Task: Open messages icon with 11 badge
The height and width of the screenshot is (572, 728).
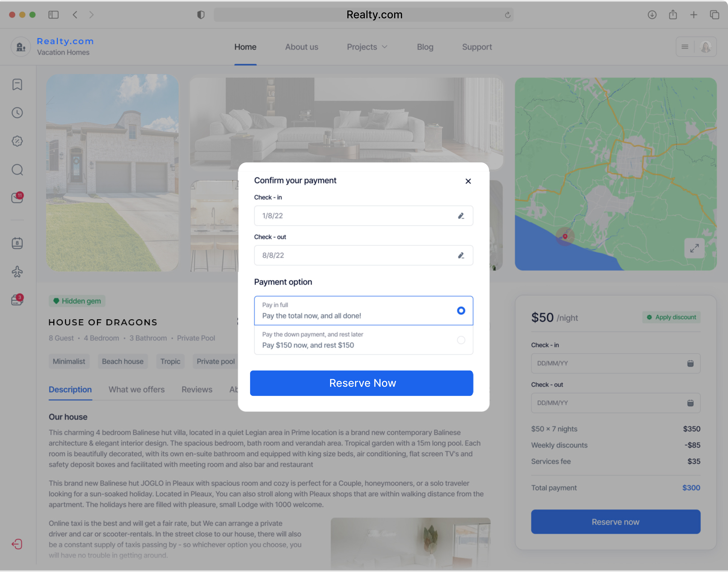Action: click(x=17, y=198)
